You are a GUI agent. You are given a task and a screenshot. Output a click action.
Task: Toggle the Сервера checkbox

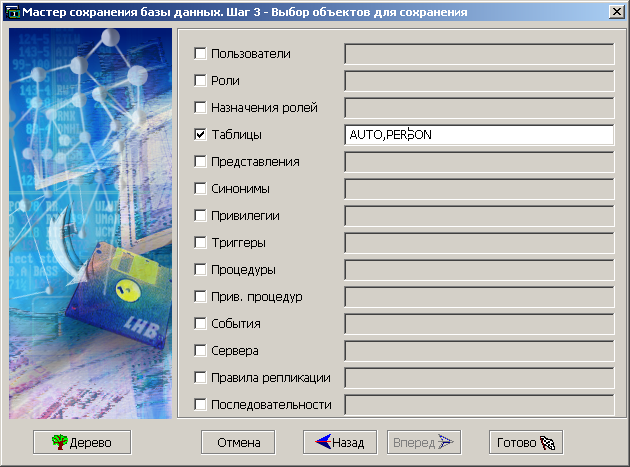[x=200, y=350]
